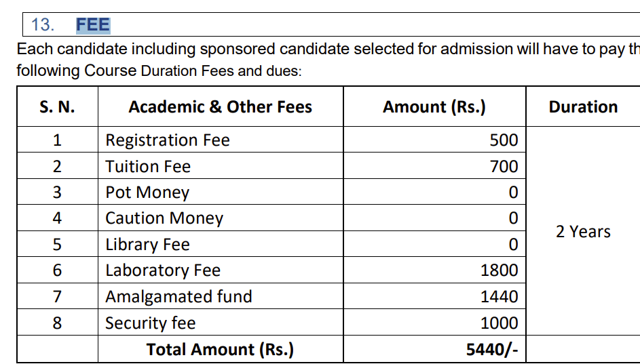
Task: Click the 'Caution Money' table cell
Action: coord(164,218)
